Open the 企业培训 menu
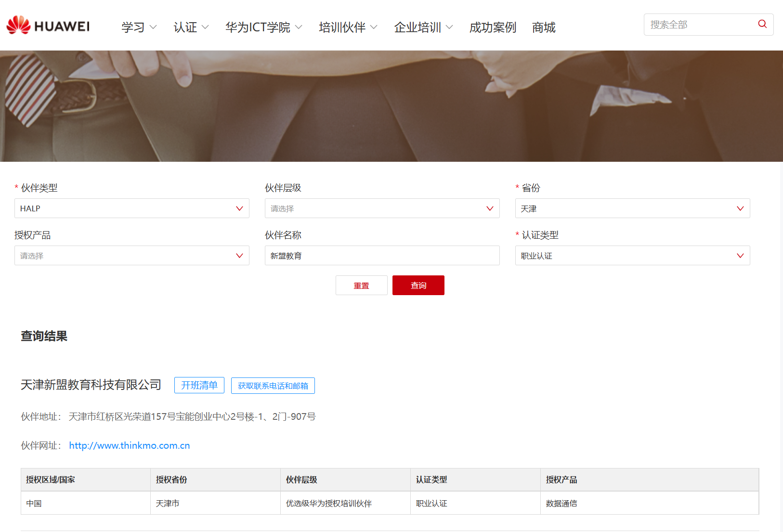The width and height of the screenshot is (783, 532). [x=423, y=27]
